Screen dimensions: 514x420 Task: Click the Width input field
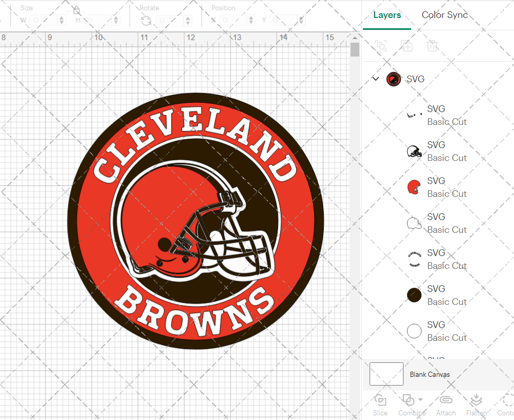click(x=44, y=21)
